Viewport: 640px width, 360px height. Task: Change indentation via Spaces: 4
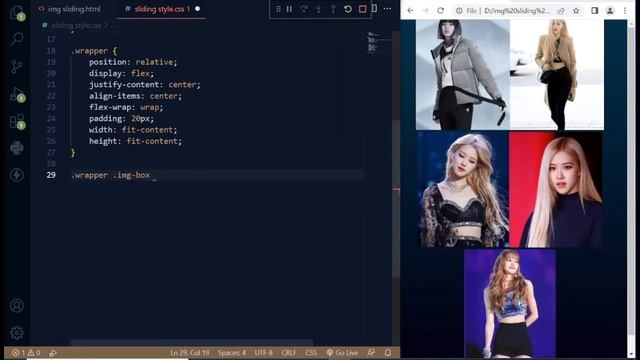click(231, 353)
